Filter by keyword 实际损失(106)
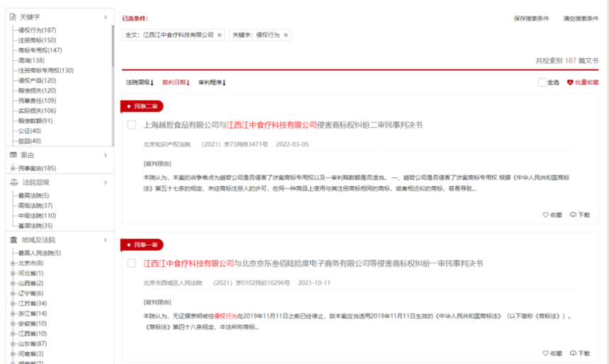The image size is (609, 364). [x=38, y=110]
